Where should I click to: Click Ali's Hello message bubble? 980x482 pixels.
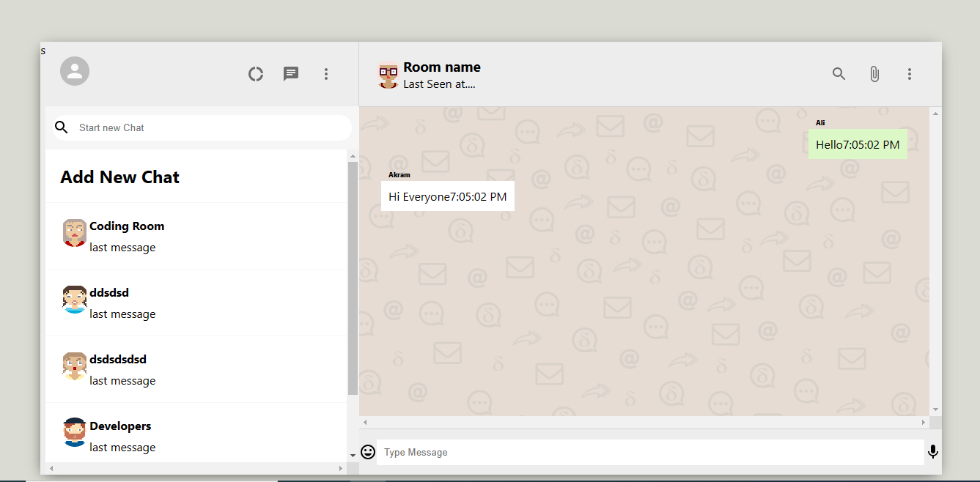(858, 144)
